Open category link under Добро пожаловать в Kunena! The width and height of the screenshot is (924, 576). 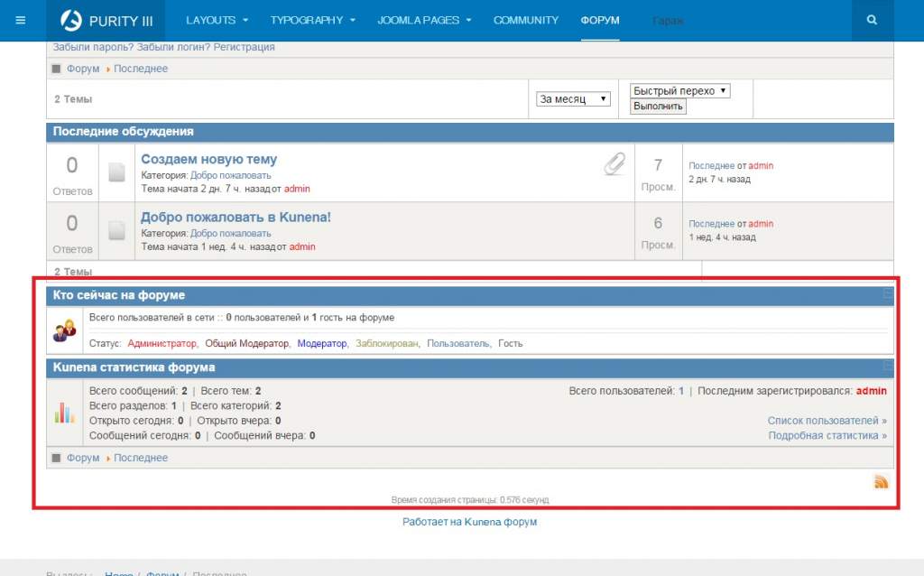(x=230, y=234)
